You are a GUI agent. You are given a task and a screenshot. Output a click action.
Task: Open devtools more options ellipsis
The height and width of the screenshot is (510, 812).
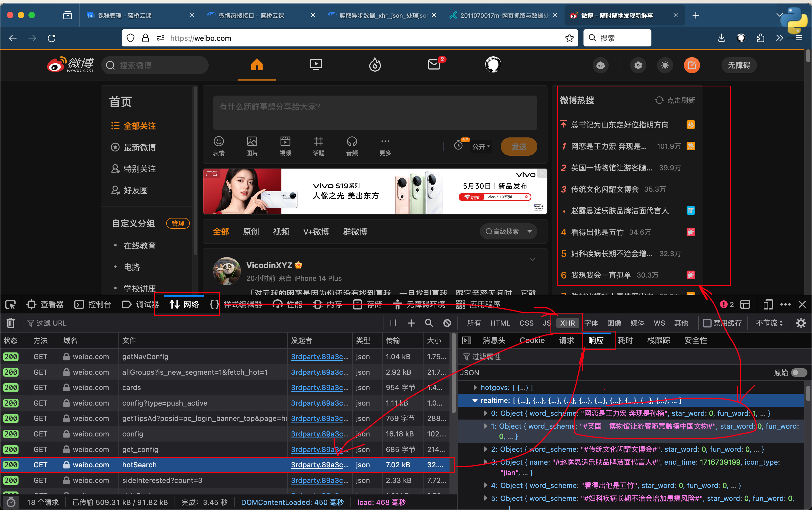click(785, 304)
